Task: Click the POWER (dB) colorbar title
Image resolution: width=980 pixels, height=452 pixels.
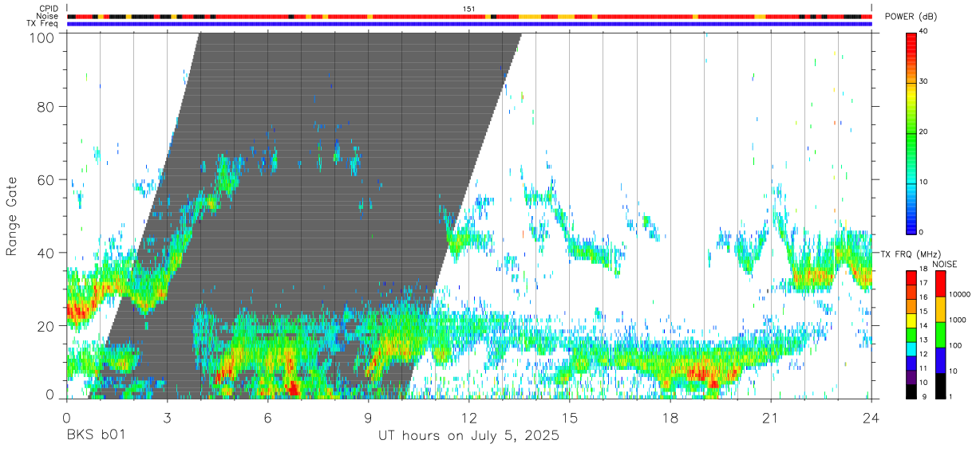Action: [x=911, y=17]
